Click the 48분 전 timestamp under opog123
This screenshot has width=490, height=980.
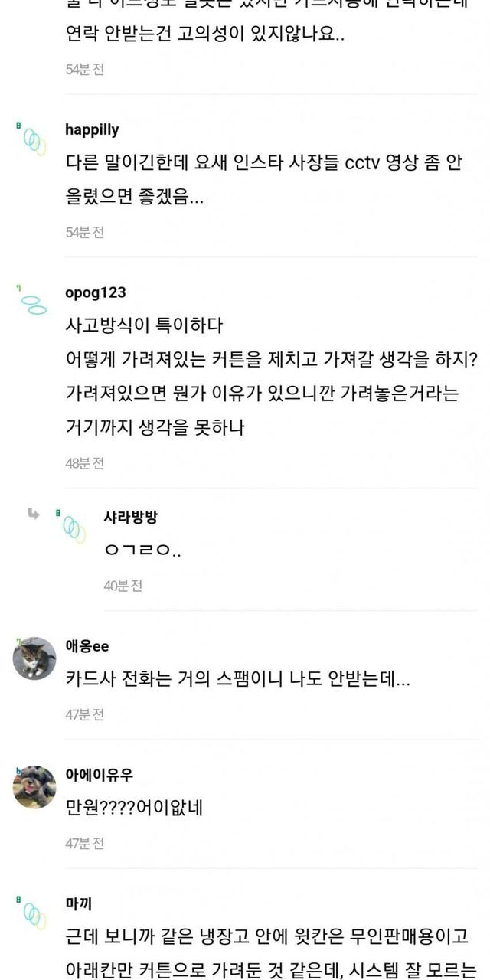pos(84,463)
